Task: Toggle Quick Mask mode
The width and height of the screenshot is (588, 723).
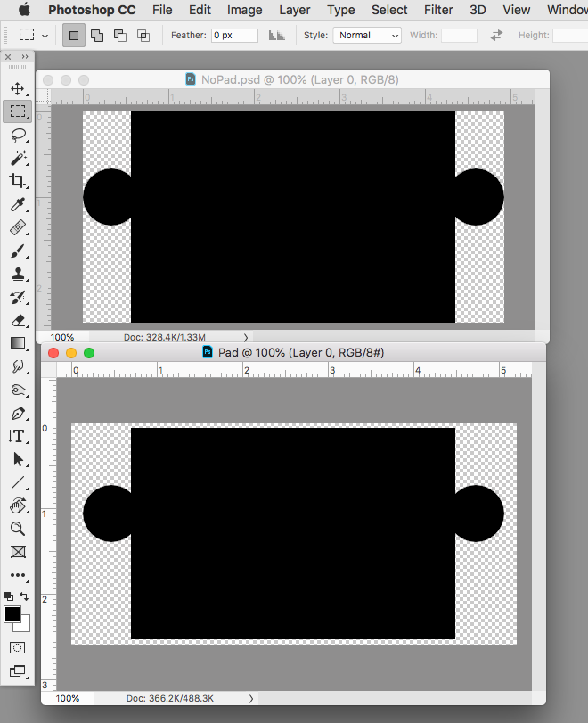Action: click(x=18, y=648)
